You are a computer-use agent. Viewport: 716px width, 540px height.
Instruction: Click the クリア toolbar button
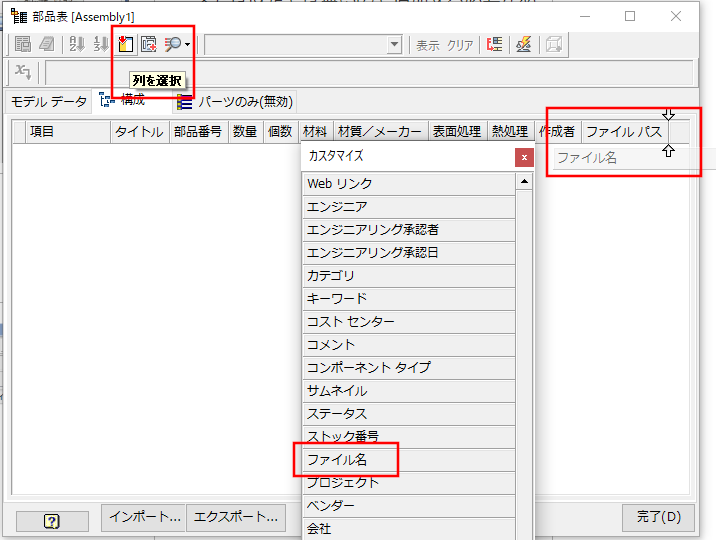coord(460,45)
